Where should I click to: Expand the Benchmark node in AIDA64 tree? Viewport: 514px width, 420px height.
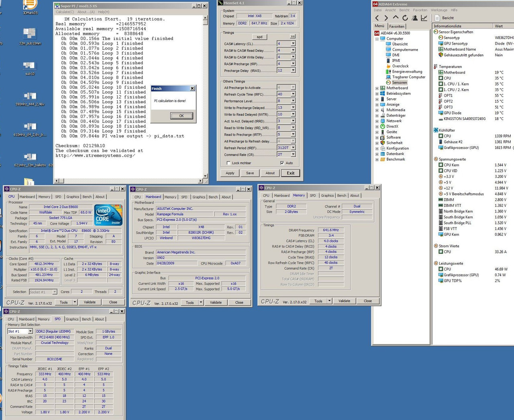(377, 160)
